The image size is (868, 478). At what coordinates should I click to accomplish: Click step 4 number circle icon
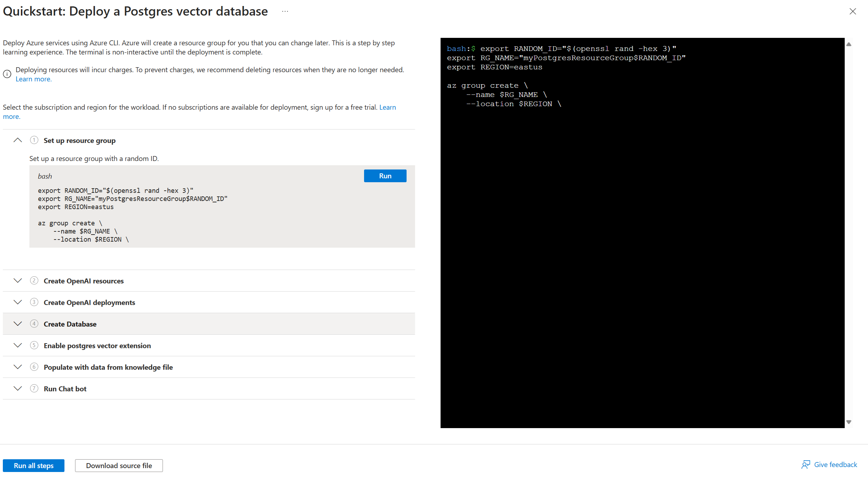point(34,324)
